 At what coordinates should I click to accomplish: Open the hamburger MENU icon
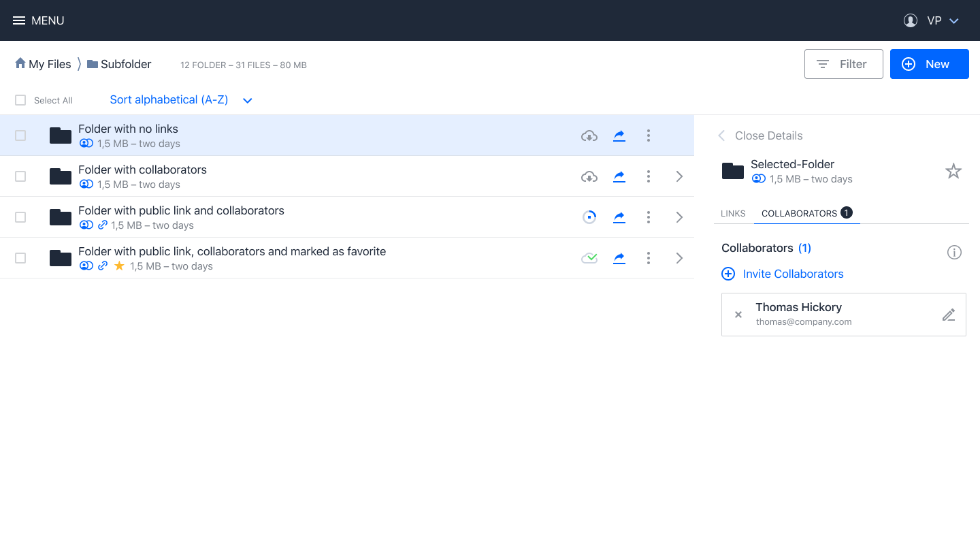[x=19, y=20]
